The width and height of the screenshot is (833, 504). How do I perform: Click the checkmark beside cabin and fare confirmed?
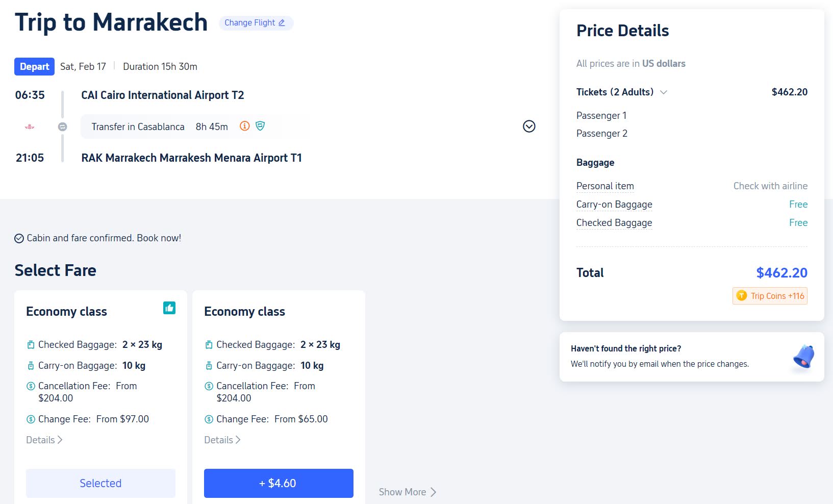point(19,238)
